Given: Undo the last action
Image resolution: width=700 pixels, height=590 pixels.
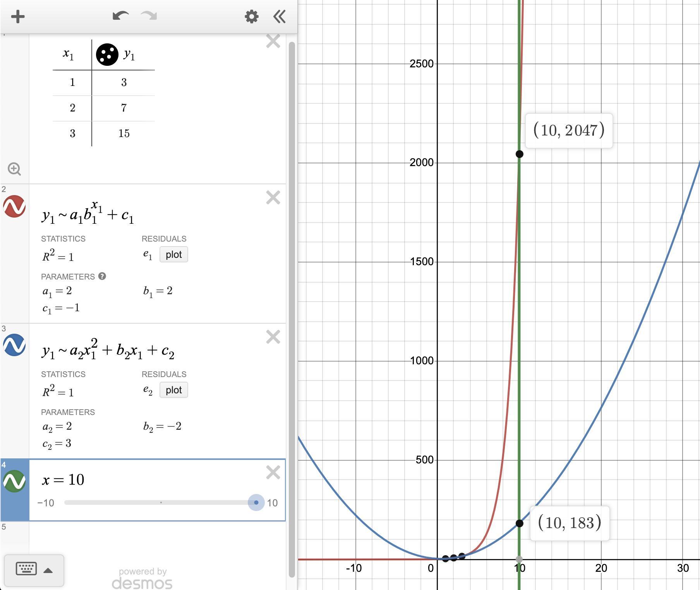Looking at the screenshot, I should pyautogui.click(x=120, y=16).
